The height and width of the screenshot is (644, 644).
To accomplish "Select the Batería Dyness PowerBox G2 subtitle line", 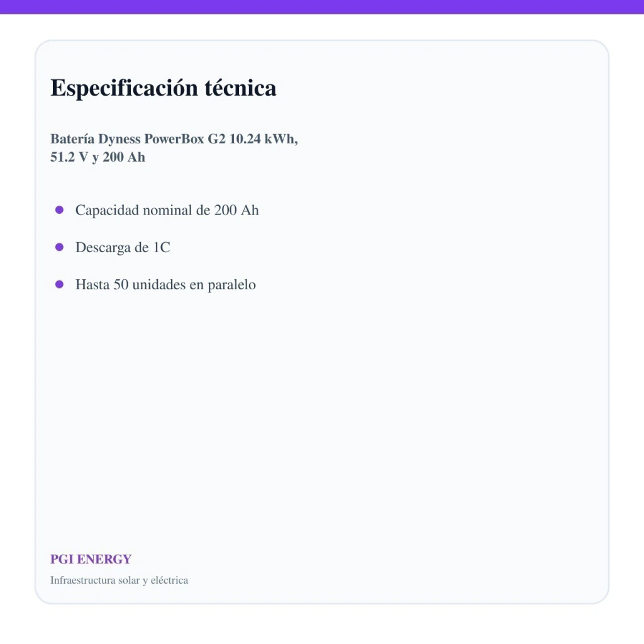I will point(174,139).
